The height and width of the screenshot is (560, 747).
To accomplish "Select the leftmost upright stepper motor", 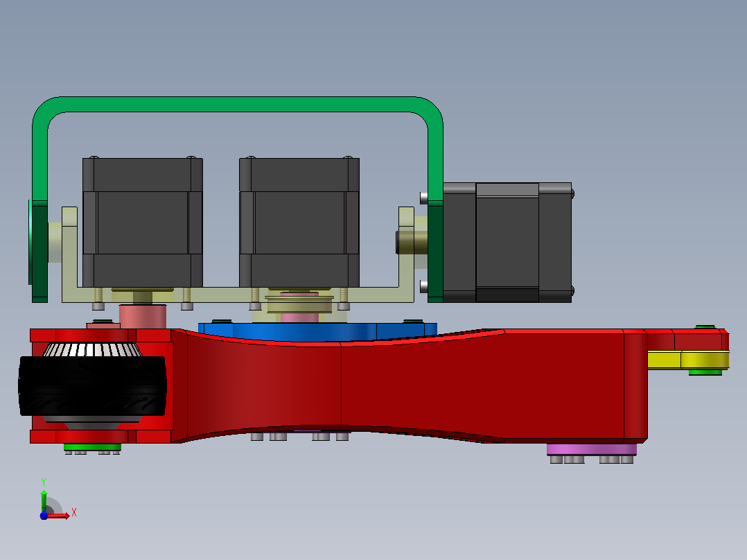I will pyautogui.click(x=143, y=222).
